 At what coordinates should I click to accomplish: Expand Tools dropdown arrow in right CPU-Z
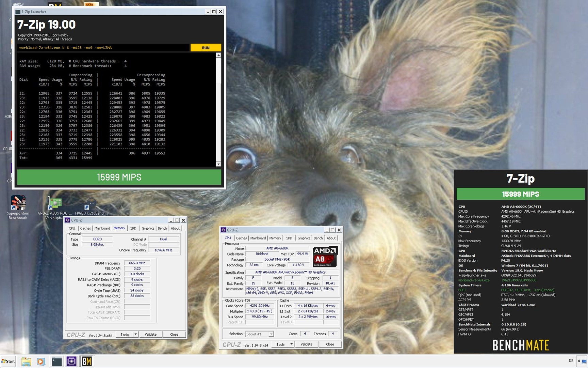(x=291, y=344)
